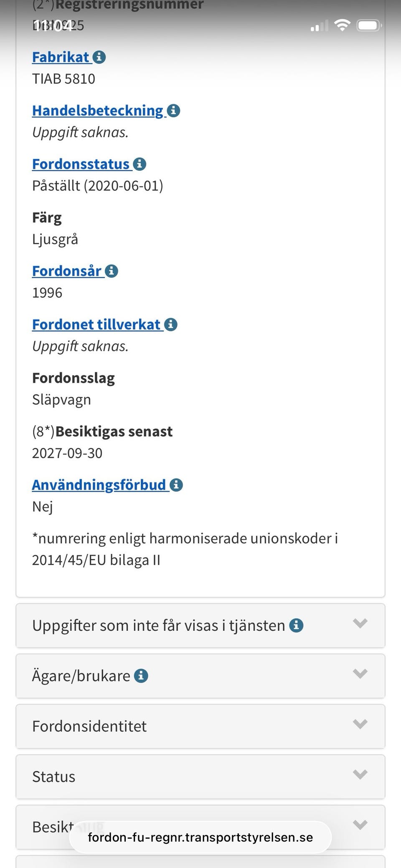This screenshot has width=401, height=868.
Task: Click the battery indicator in status bar
Action: click(367, 25)
